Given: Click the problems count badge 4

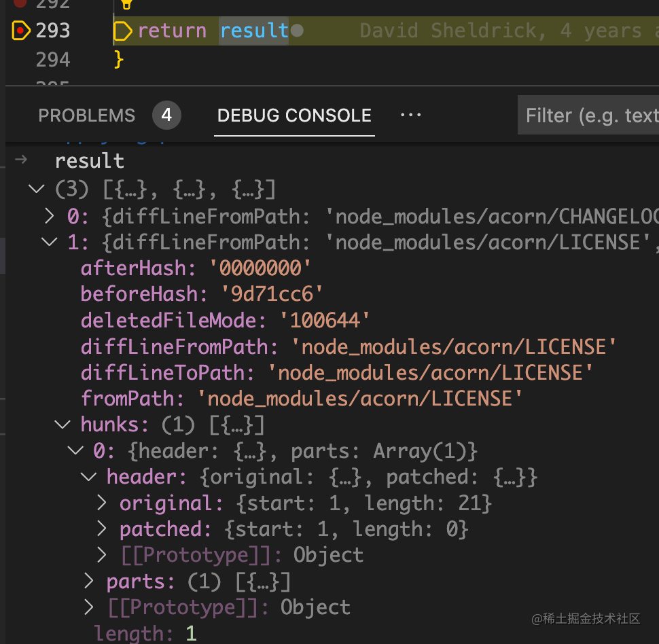Looking at the screenshot, I should point(166,115).
